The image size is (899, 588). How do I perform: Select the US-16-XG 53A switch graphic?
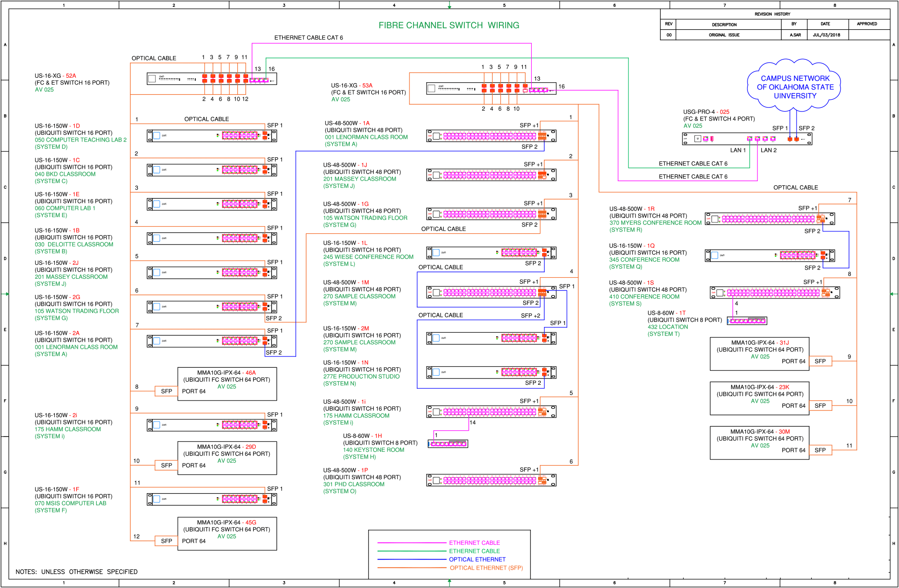[491, 89]
